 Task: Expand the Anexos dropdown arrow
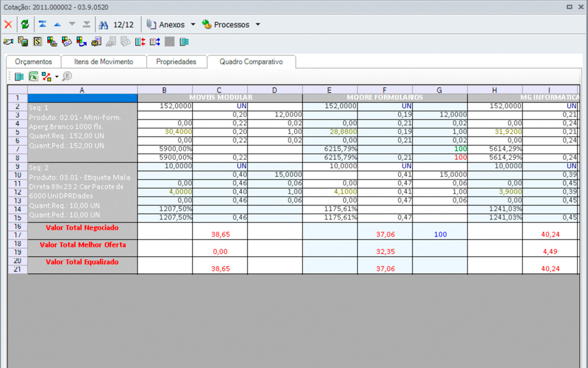193,25
